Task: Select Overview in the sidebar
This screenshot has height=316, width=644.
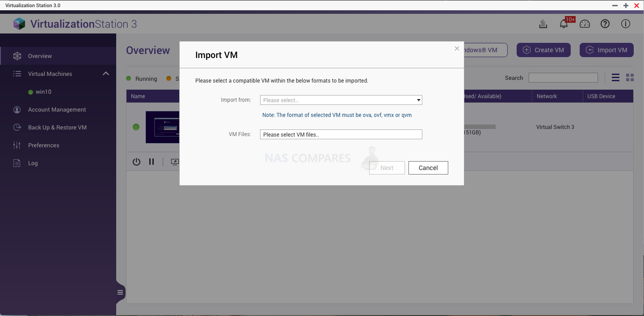Action: [58, 56]
